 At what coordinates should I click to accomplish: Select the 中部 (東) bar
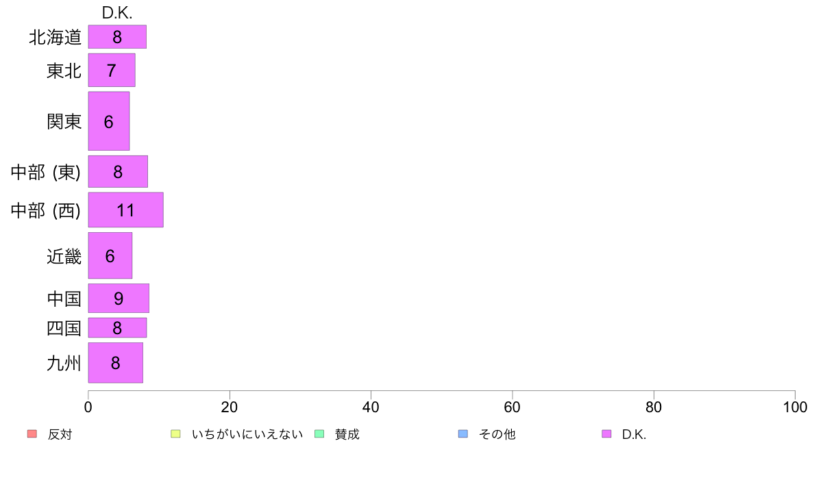point(118,171)
